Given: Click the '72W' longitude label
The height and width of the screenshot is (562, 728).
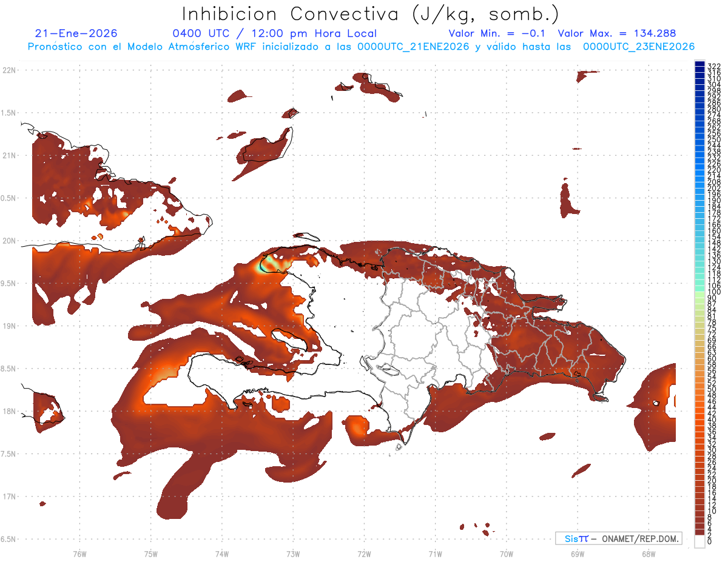Looking at the screenshot, I should pos(364,554).
